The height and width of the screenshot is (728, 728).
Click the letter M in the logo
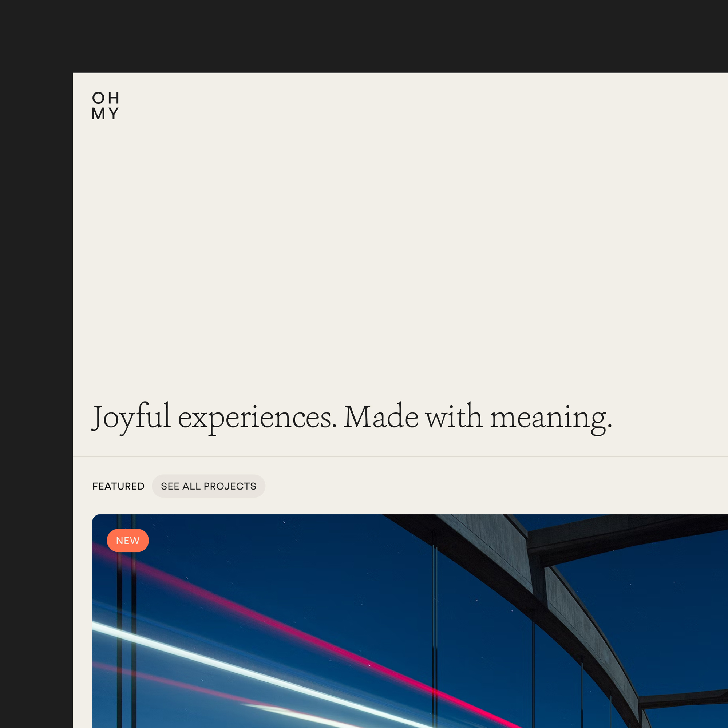(98, 114)
